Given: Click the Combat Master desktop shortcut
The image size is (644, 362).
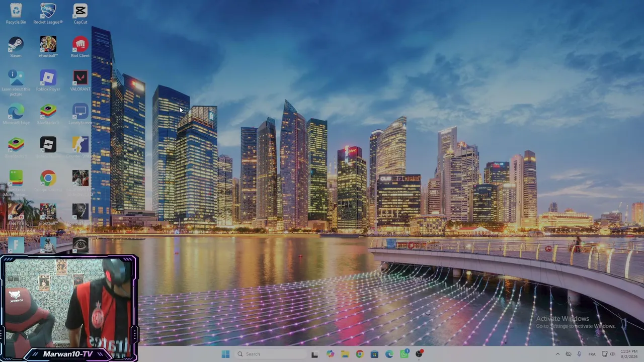Looking at the screenshot, I should click(80, 215).
